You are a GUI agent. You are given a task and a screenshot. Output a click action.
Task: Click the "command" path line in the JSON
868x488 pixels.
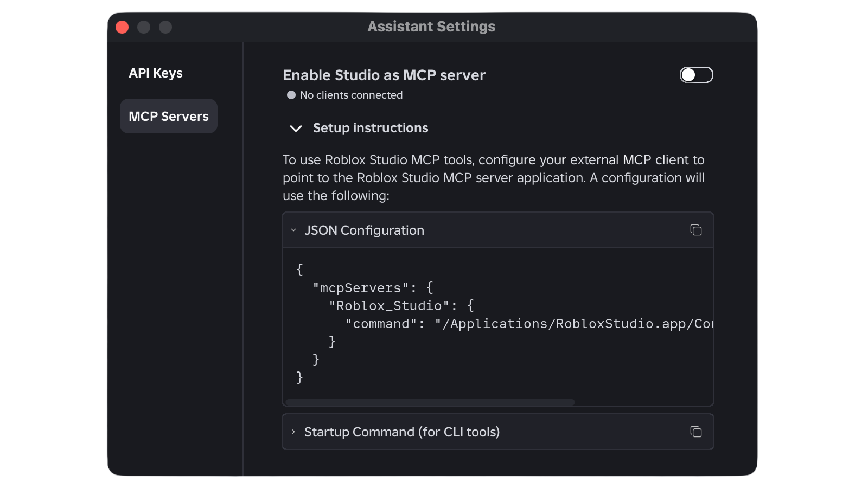[x=529, y=324]
